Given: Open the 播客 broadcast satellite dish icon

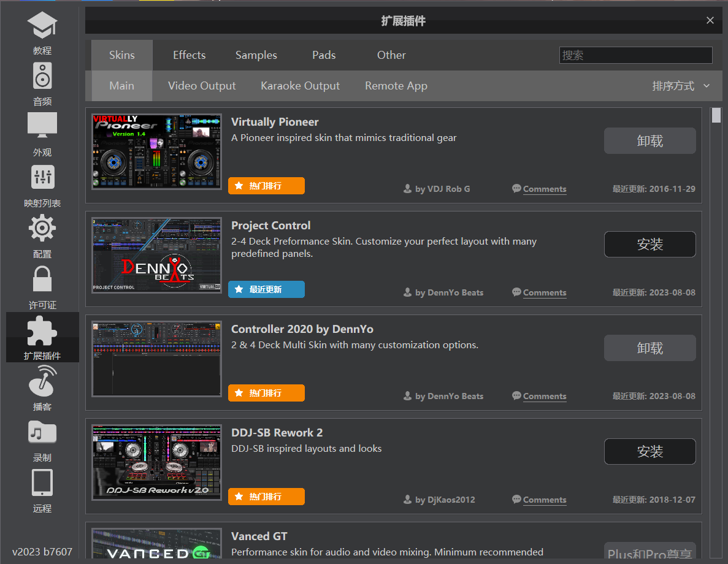Looking at the screenshot, I should pyautogui.click(x=42, y=381).
